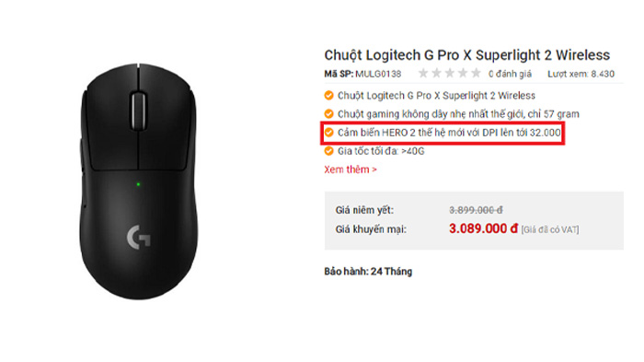Open the product title Chuột Logitech G Pro X
Viewport: 644px width, 362px height.
click(x=467, y=54)
